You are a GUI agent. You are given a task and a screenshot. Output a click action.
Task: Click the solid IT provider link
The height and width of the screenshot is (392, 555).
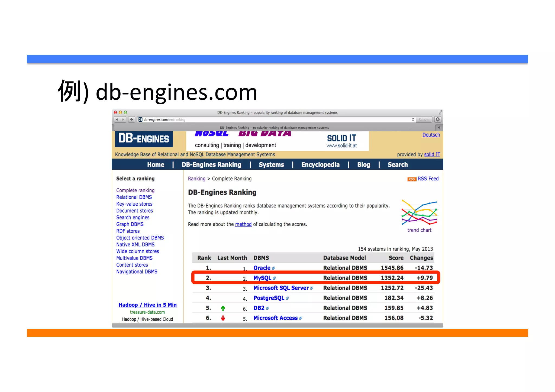coord(432,154)
